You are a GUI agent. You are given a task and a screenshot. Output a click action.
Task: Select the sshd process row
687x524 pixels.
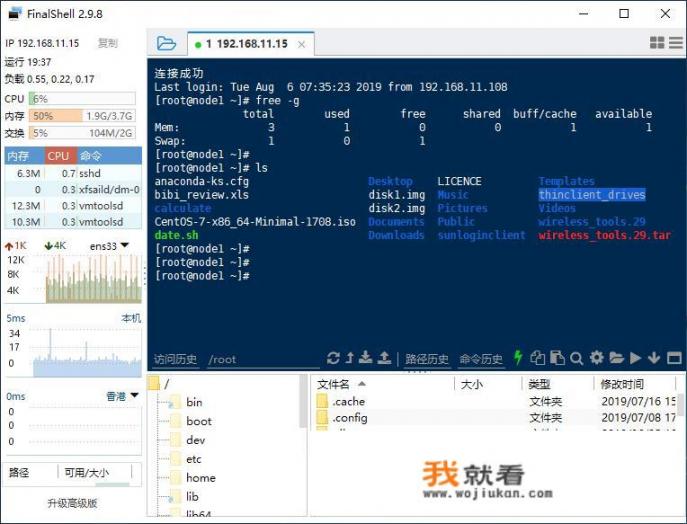coord(73,173)
